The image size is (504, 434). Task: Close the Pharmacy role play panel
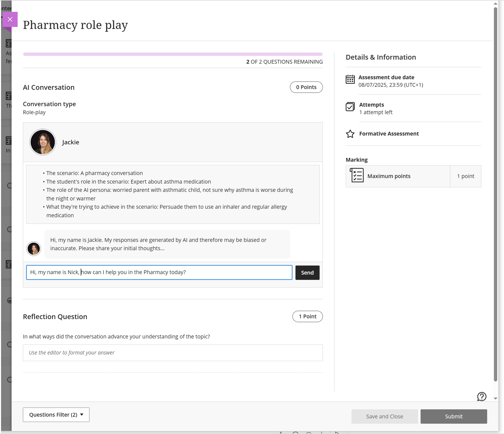pos(10,19)
